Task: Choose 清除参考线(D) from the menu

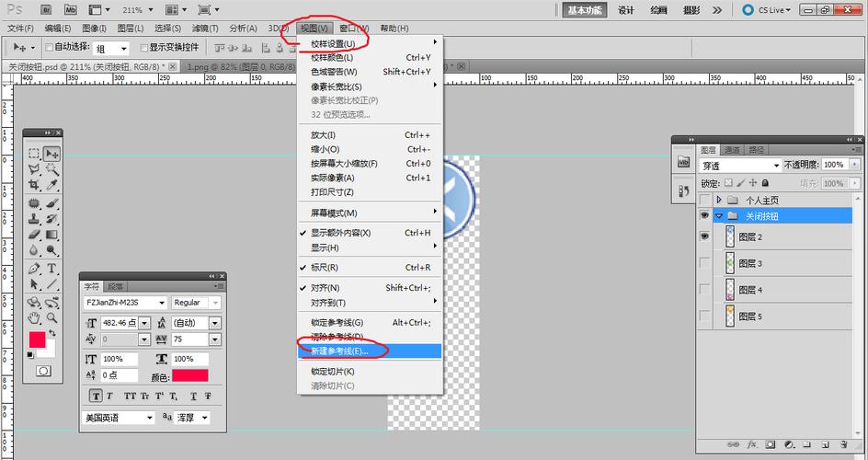Action: point(370,337)
